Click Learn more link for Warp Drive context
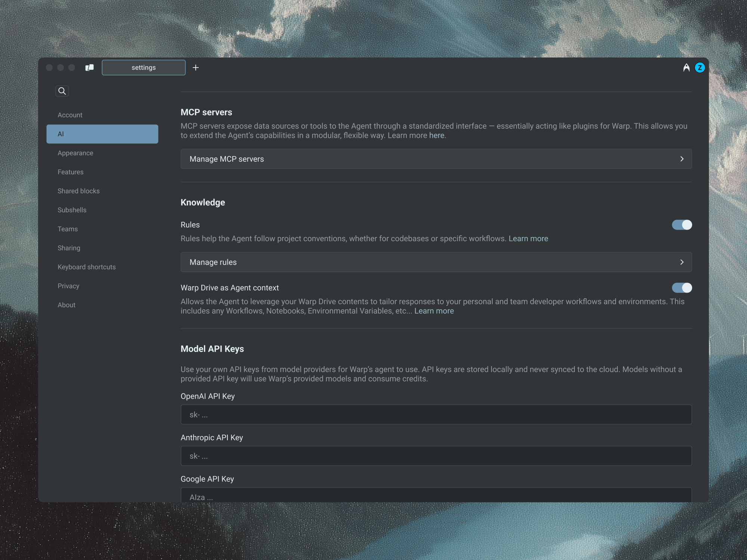Image resolution: width=747 pixels, height=560 pixels. coord(434,311)
